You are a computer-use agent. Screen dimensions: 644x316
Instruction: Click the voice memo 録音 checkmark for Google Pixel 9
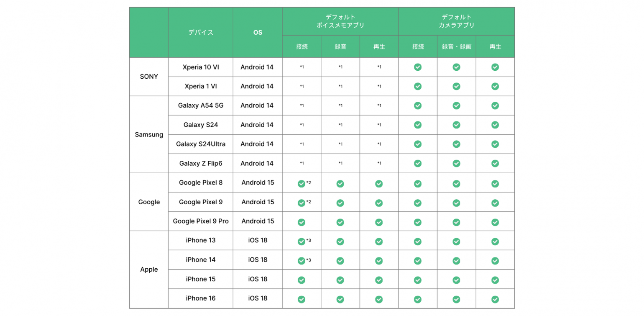(340, 203)
